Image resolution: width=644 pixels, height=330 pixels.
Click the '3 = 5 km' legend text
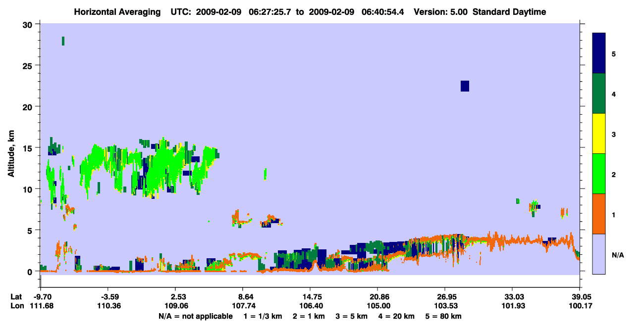click(x=352, y=316)
